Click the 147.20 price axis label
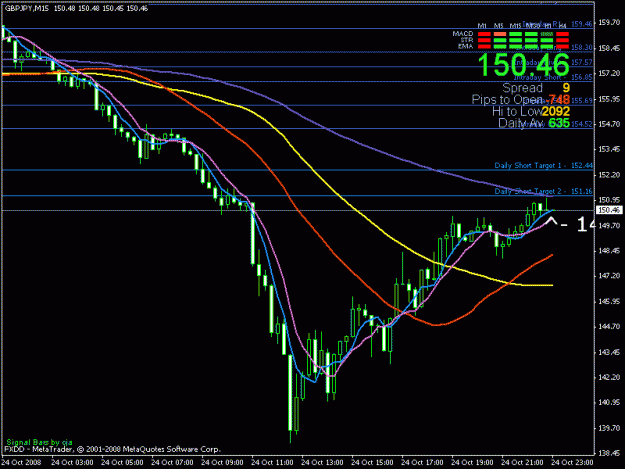Image resolution: width=625 pixels, height=469 pixels. (609, 276)
